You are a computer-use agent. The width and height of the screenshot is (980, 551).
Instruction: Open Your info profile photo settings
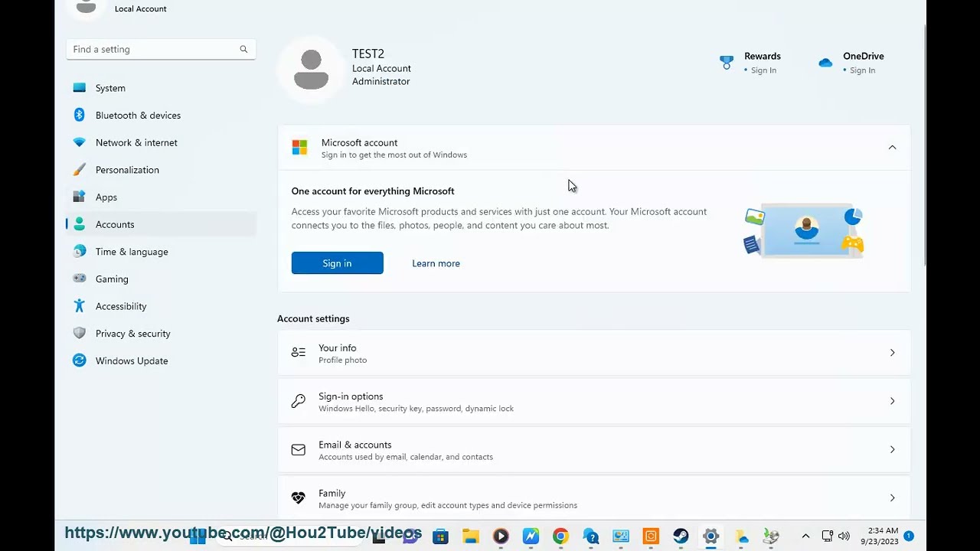click(594, 353)
